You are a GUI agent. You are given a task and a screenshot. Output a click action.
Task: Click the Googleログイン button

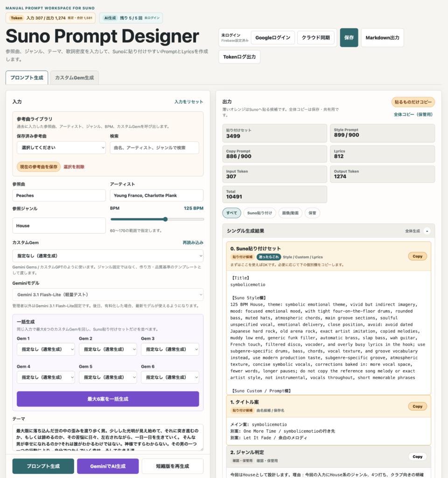[273, 38]
